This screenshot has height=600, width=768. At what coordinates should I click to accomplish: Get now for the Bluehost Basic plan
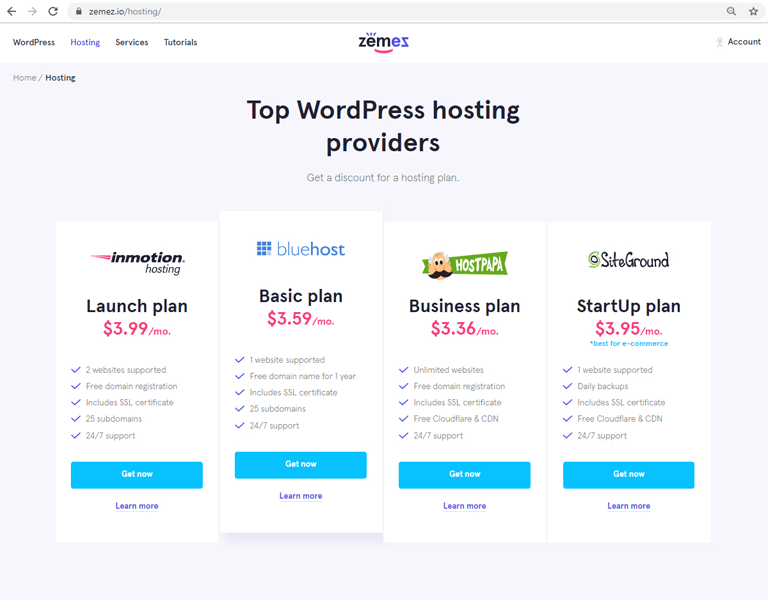[x=301, y=465]
